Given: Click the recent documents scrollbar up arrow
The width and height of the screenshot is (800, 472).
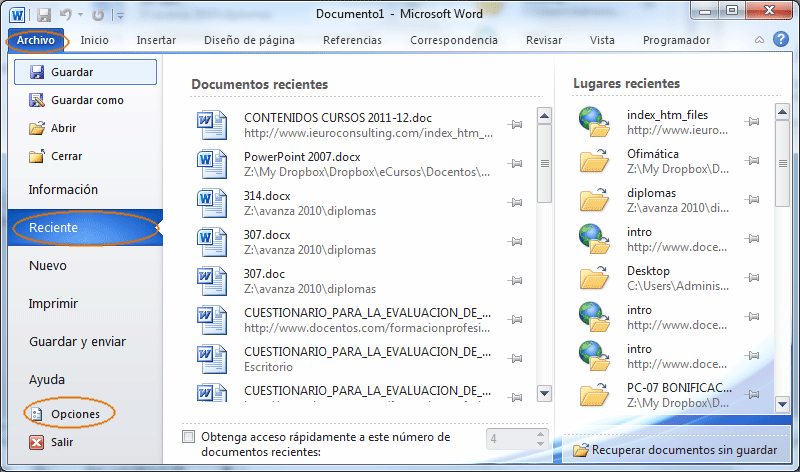Looking at the screenshot, I should coord(544,116).
